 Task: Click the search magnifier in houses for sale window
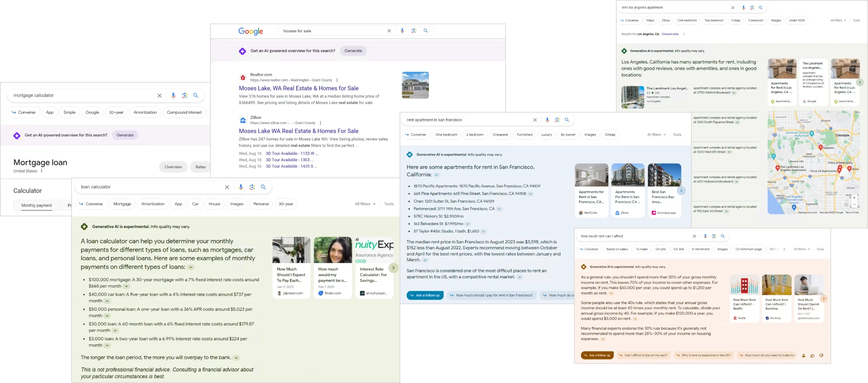tap(426, 31)
